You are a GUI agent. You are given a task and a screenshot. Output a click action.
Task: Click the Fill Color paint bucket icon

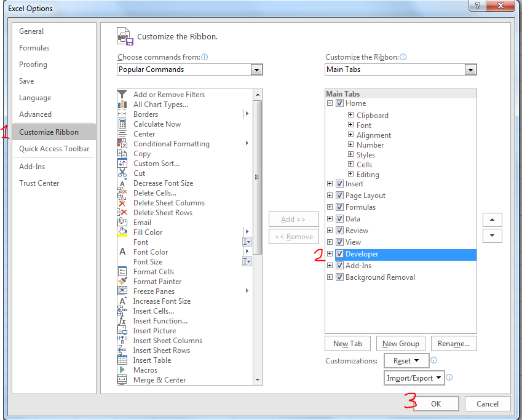coord(122,232)
